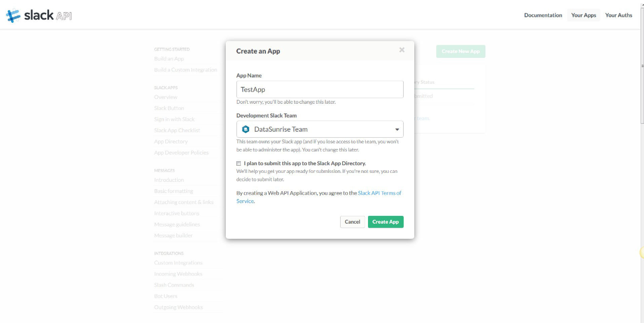Open the Outgoing Webhooks sidebar link
The height and width of the screenshot is (323, 644).
click(178, 307)
